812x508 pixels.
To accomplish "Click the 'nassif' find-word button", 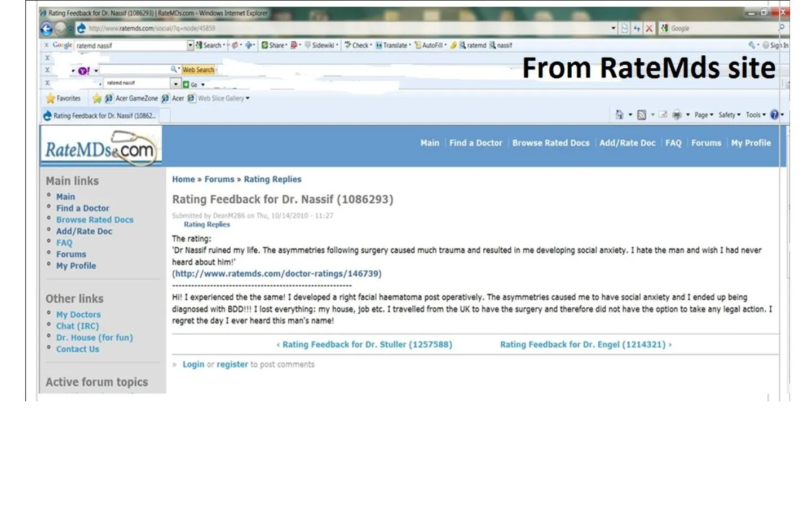I will pos(501,45).
